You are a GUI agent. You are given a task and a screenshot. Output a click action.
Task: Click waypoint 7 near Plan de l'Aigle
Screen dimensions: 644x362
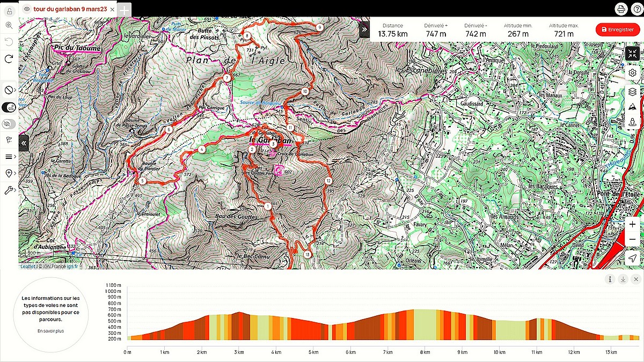pos(227,78)
